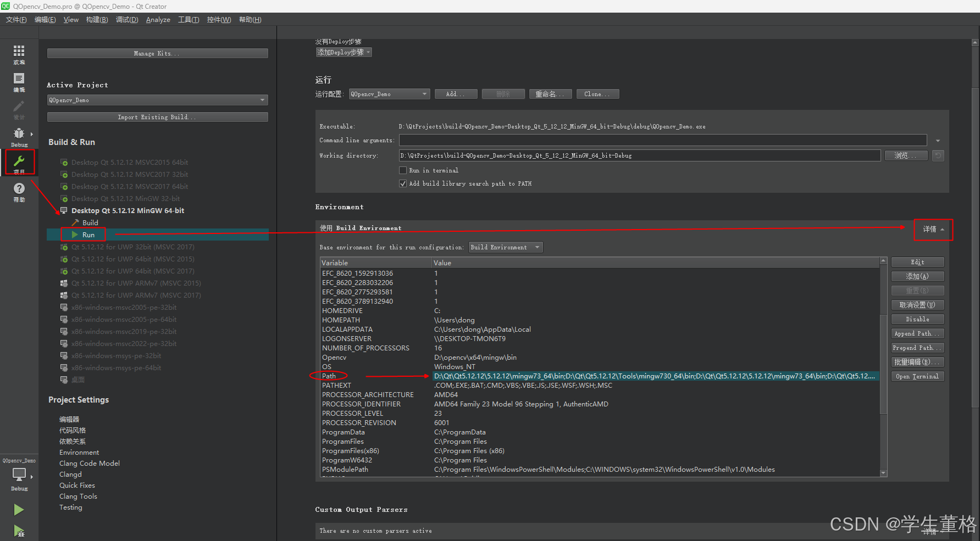This screenshot has width=980, height=541.
Task: Open the run configuration QOpencv_Demo combo box
Action: click(x=390, y=94)
